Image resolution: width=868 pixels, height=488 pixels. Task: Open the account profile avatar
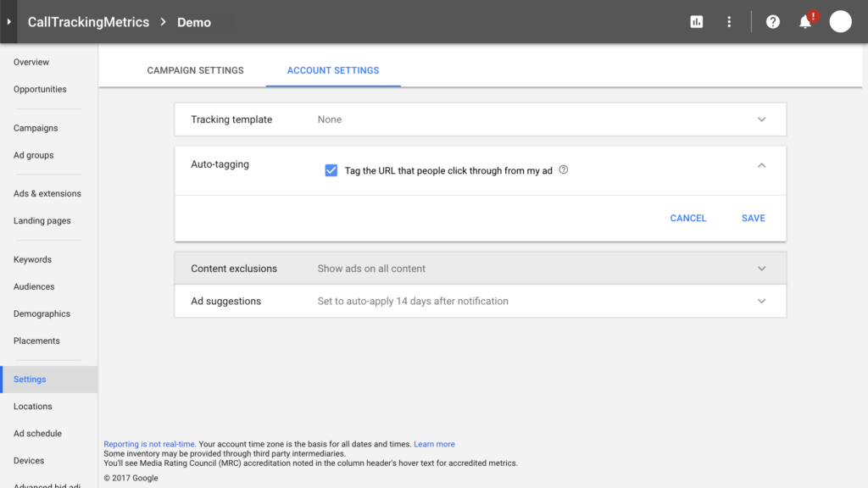click(x=840, y=22)
